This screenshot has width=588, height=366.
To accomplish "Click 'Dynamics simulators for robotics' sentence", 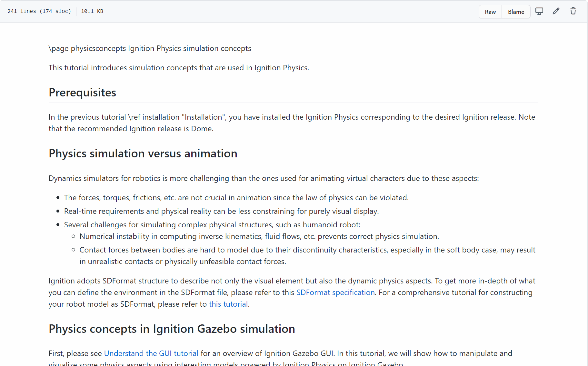I will coord(264,178).
